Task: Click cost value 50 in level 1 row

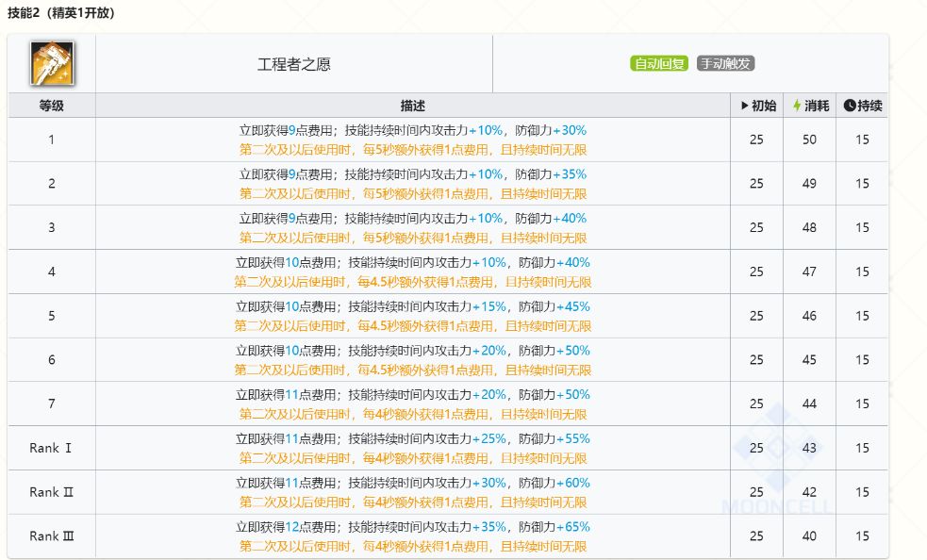Action: point(809,140)
